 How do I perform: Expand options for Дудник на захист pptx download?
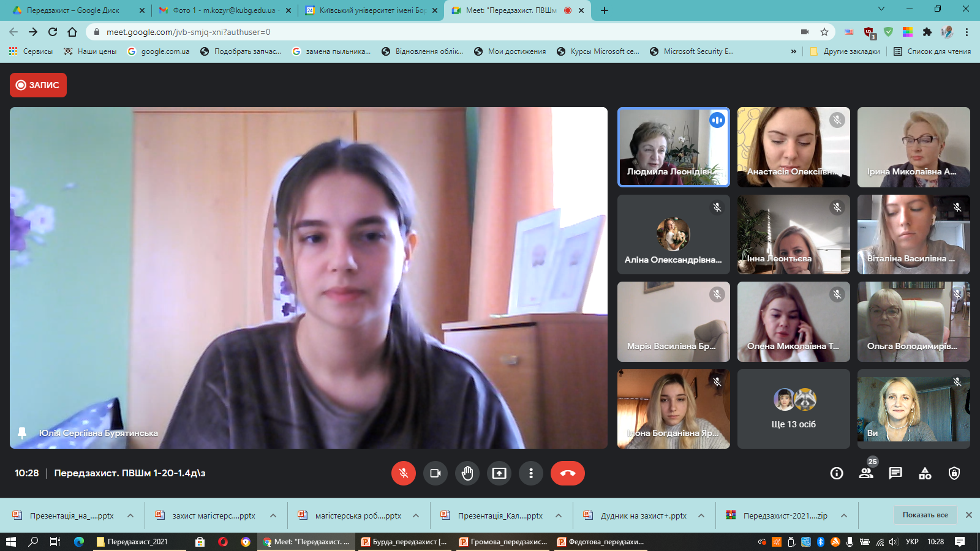[x=701, y=515]
